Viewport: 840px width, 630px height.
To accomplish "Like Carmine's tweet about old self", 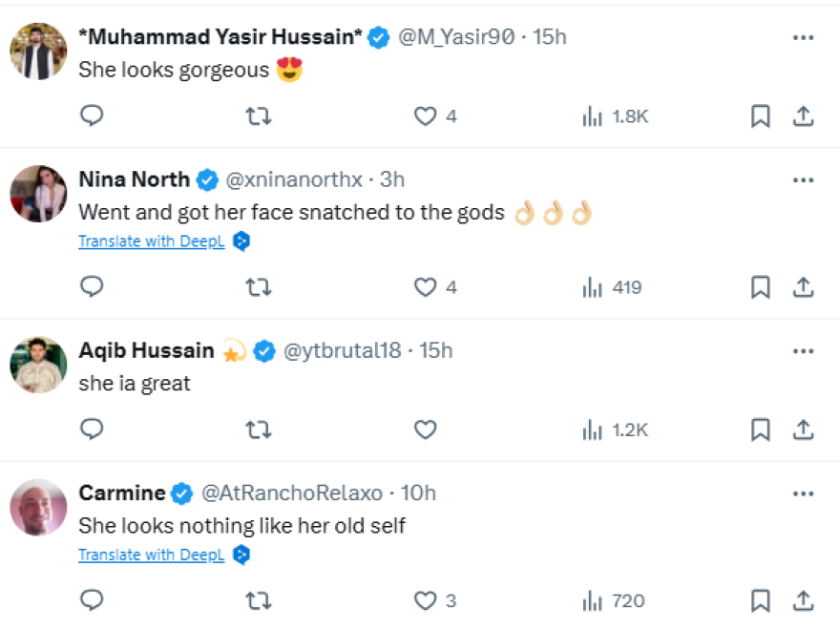I will point(425,600).
